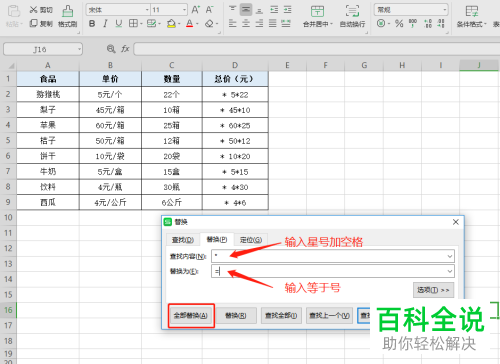500x364 pixels.
Task: Switch to the 定位(G) tab
Action: click(x=251, y=240)
